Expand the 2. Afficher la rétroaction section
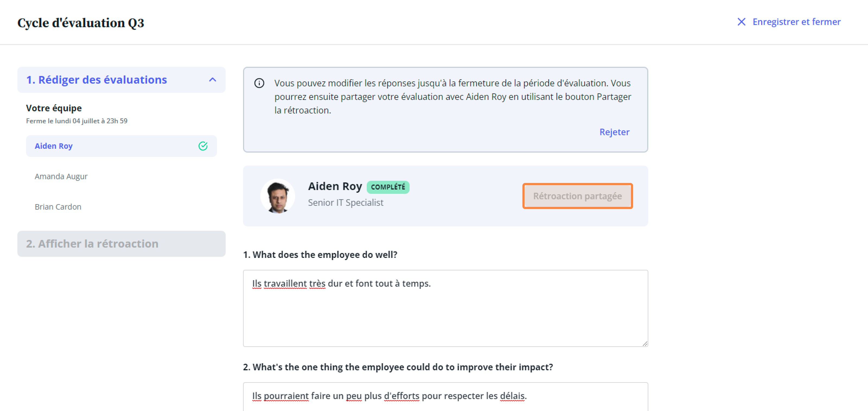The image size is (868, 411). coord(121,244)
